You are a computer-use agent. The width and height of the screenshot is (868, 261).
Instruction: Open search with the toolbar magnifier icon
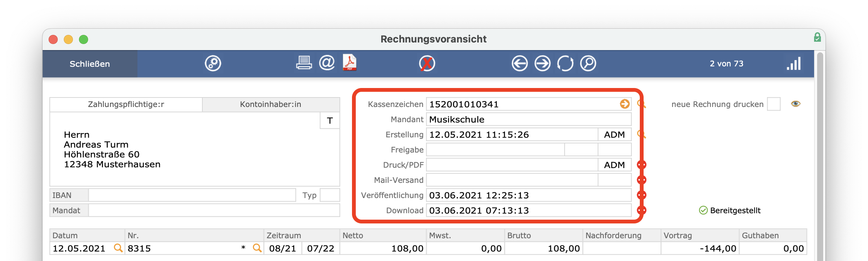[x=588, y=63]
